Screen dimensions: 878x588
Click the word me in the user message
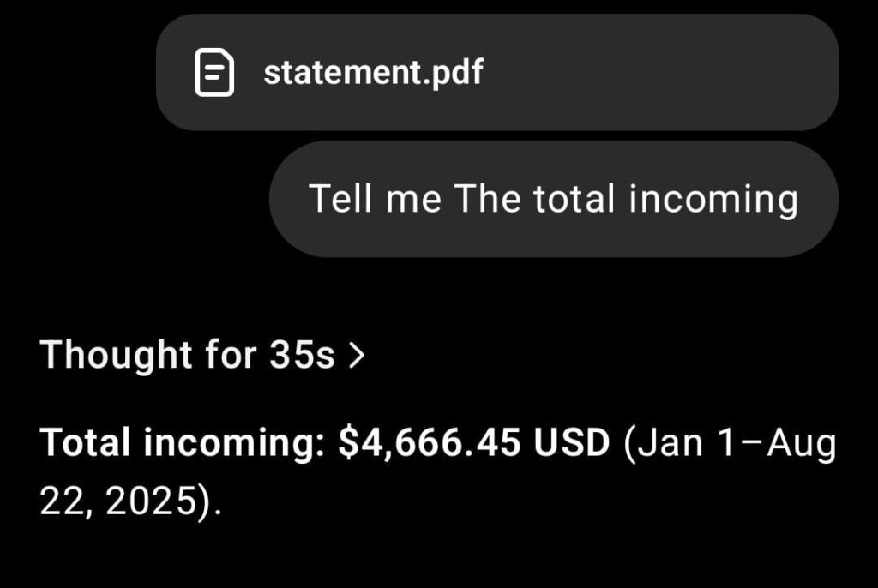[x=413, y=199]
